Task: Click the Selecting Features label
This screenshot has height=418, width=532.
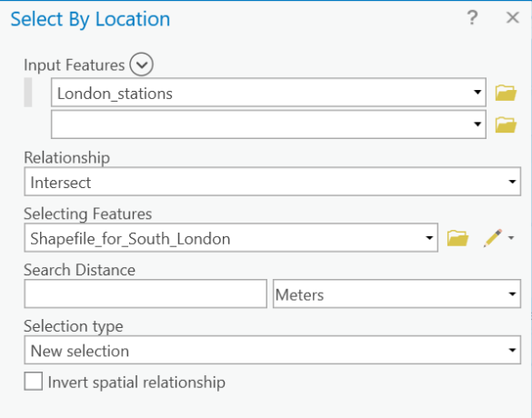Action: click(x=88, y=214)
